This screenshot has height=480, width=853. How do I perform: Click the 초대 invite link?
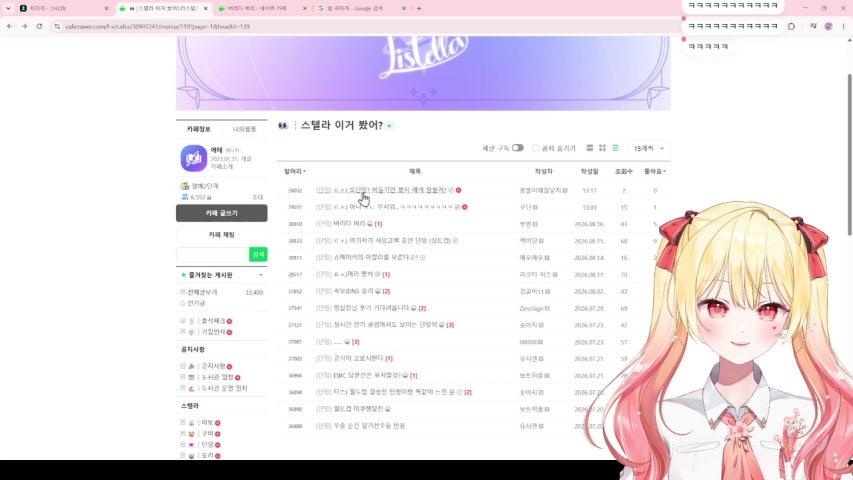point(258,197)
